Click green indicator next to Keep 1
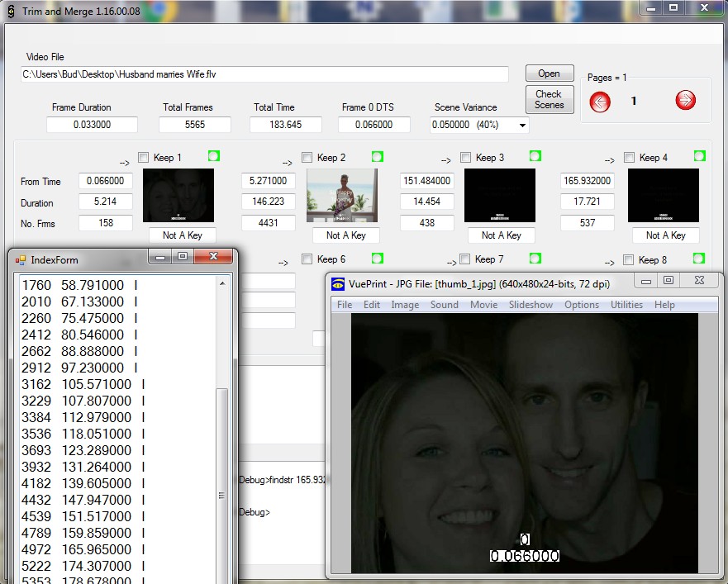 pos(214,156)
